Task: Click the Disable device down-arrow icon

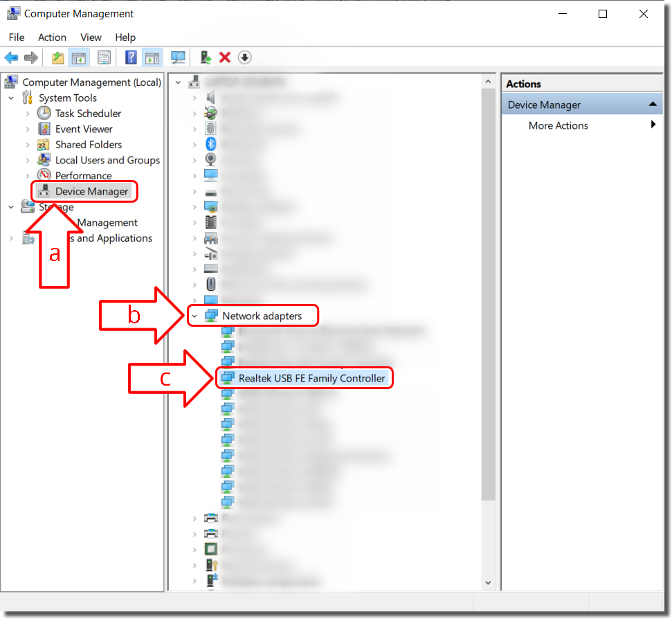Action: (245, 57)
